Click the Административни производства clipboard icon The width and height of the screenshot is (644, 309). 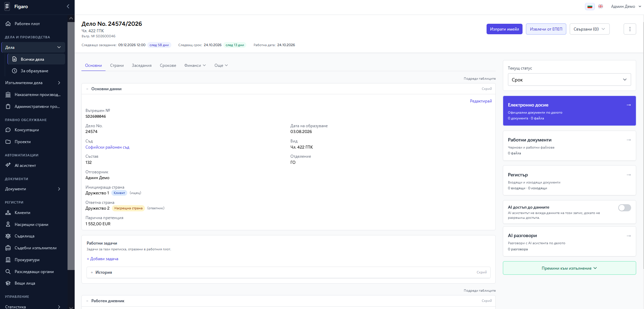coord(8,107)
